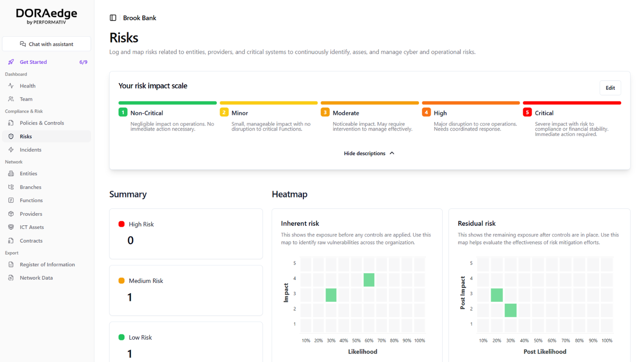Select the Branches network icon
Image resolution: width=644 pixels, height=362 pixels.
coord(11,187)
